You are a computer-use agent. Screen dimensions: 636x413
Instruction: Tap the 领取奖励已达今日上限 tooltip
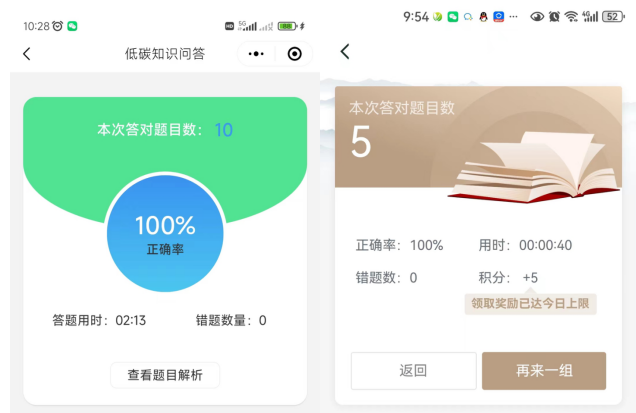click(530, 303)
